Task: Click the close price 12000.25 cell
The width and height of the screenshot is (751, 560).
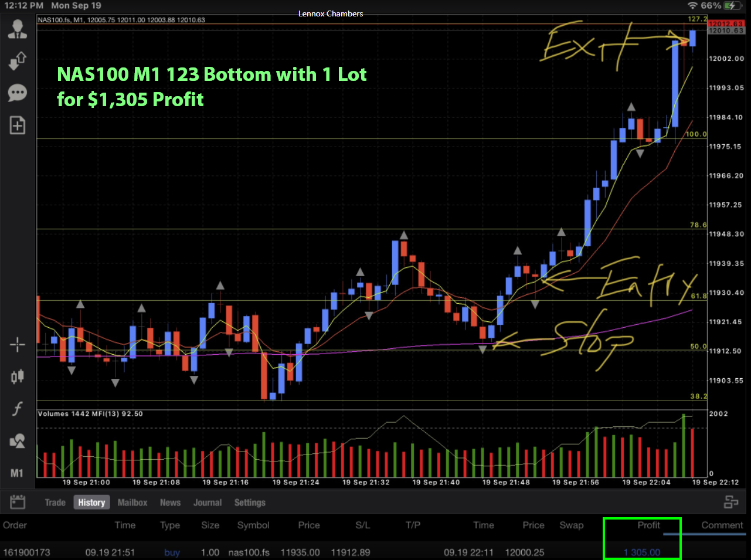Action: [x=525, y=552]
